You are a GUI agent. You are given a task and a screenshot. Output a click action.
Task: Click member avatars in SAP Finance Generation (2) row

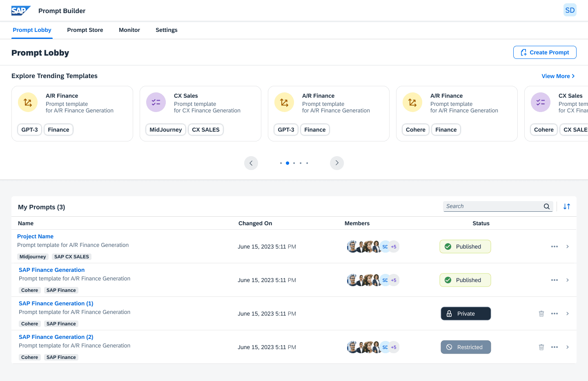(x=373, y=347)
